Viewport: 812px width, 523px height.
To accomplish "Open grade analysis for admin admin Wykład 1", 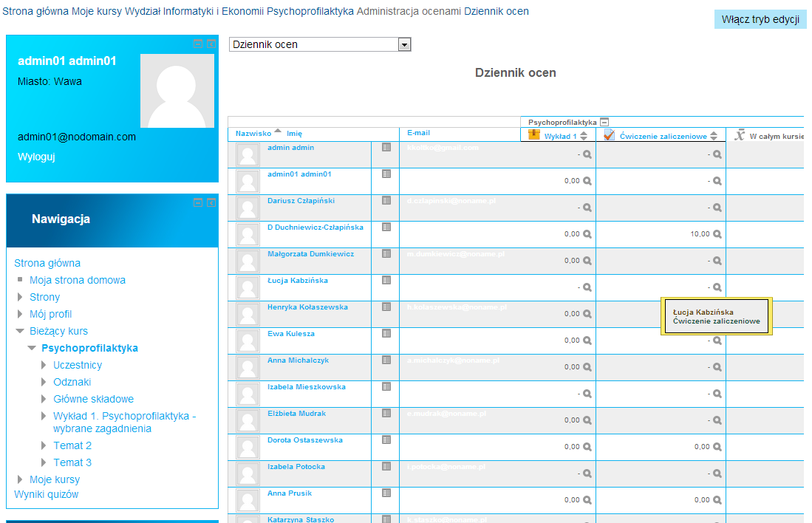I will tap(587, 154).
